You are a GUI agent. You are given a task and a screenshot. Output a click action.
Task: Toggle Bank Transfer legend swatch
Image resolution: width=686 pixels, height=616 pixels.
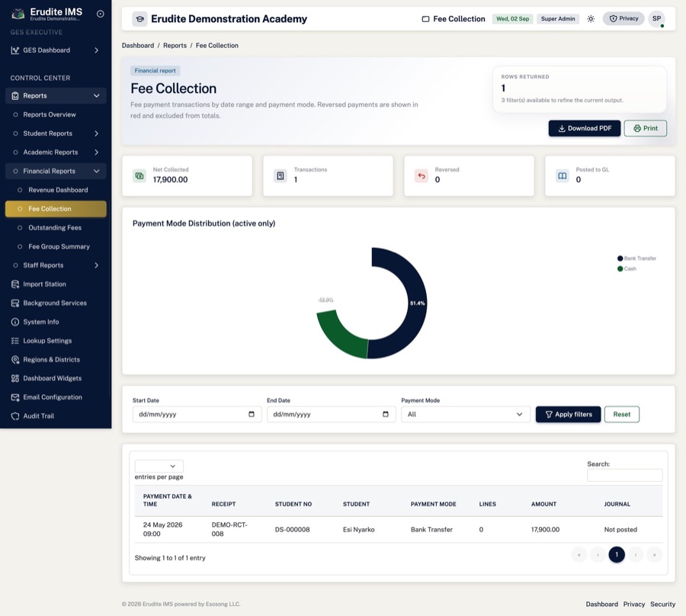[x=620, y=258]
